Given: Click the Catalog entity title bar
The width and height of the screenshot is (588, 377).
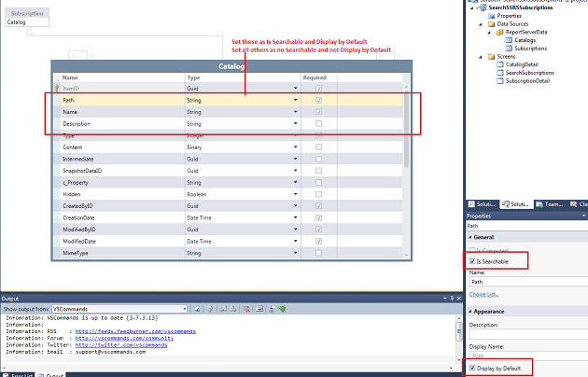Looking at the screenshot, I should tap(231, 66).
